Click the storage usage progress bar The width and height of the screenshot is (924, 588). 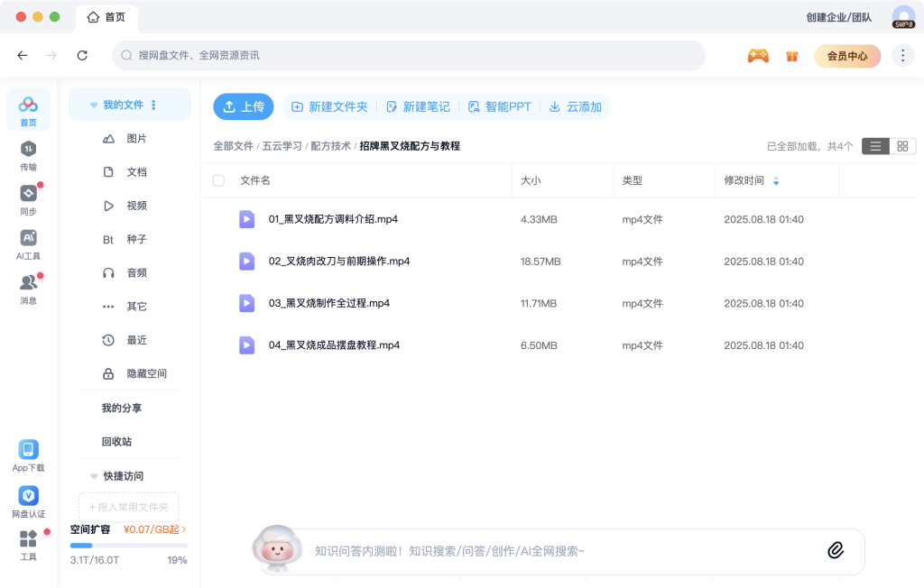[128, 546]
